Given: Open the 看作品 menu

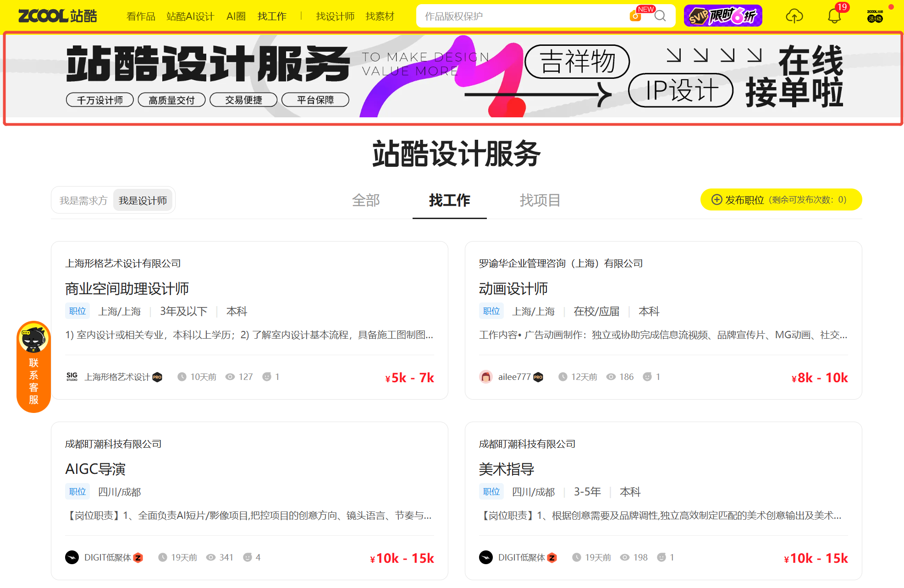Looking at the screenshot, I should (141, 16).
